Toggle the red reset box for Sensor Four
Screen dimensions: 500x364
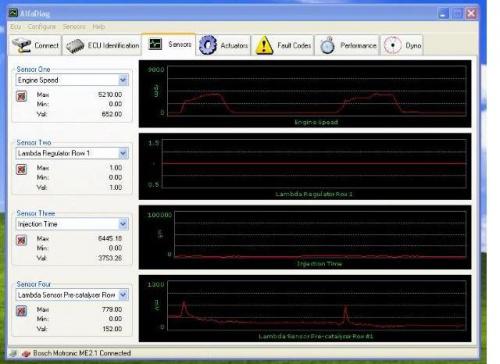pyautogui.click(x=22, y=311)
